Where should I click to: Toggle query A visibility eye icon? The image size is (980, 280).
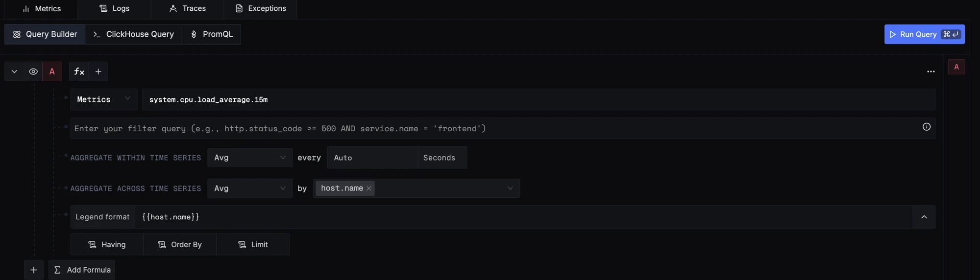[x=33, y=71]
